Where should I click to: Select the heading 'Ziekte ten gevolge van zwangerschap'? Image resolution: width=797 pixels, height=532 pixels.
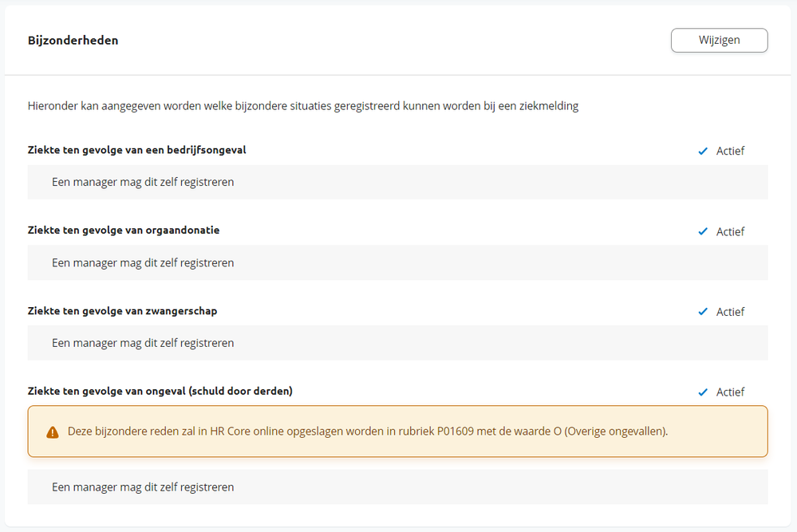(x=122, y=311)
